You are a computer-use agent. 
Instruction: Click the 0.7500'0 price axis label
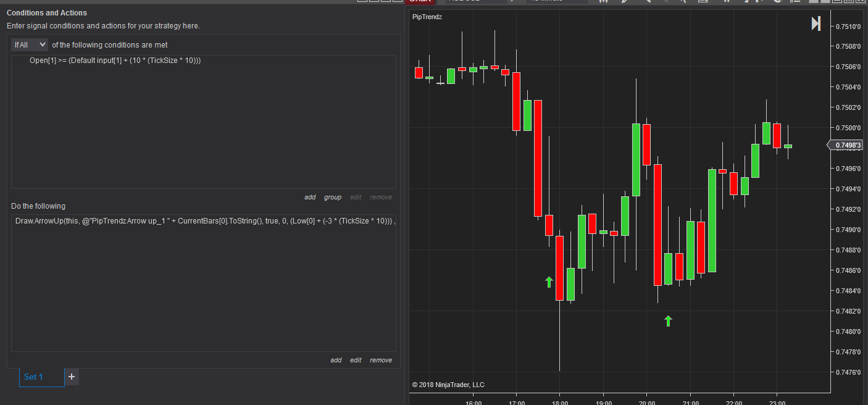(847, 128)
